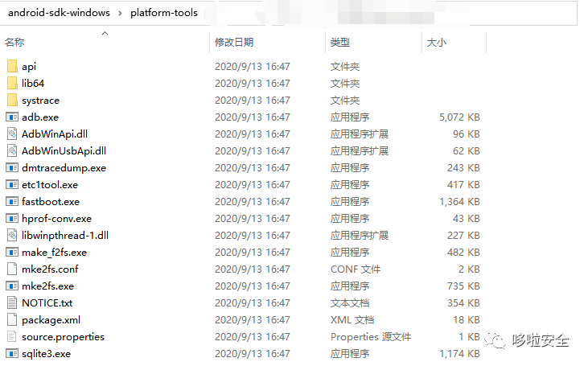Click the adb.exe application icon
This screenshot has width=588, height=366.
(12, 117)
